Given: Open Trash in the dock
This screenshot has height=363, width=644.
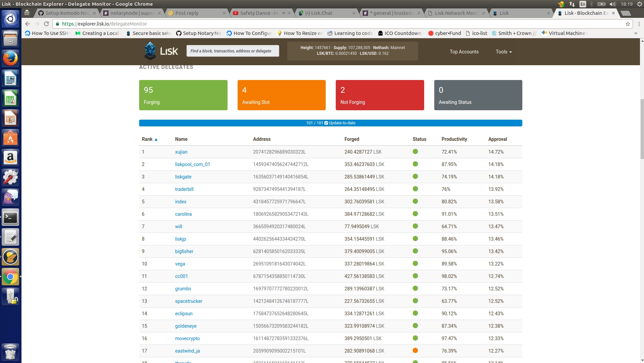Looking at the screenshot, I should 10,352.
